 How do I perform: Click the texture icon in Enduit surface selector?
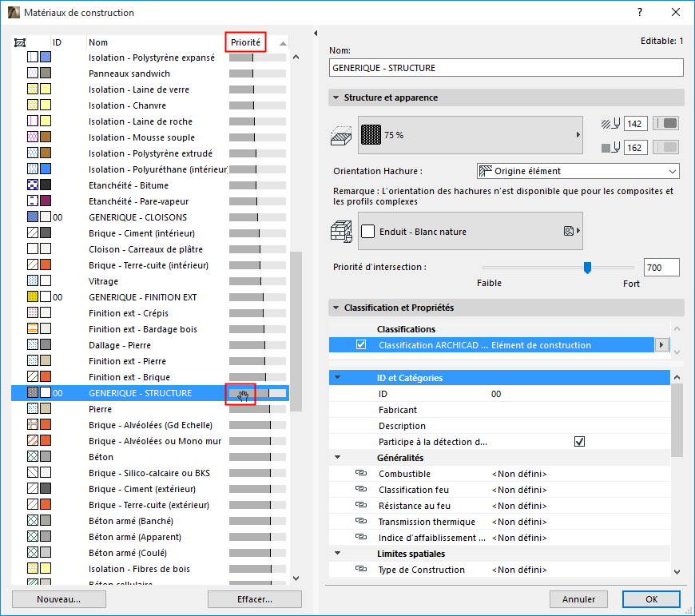click(x=569, y=231)
